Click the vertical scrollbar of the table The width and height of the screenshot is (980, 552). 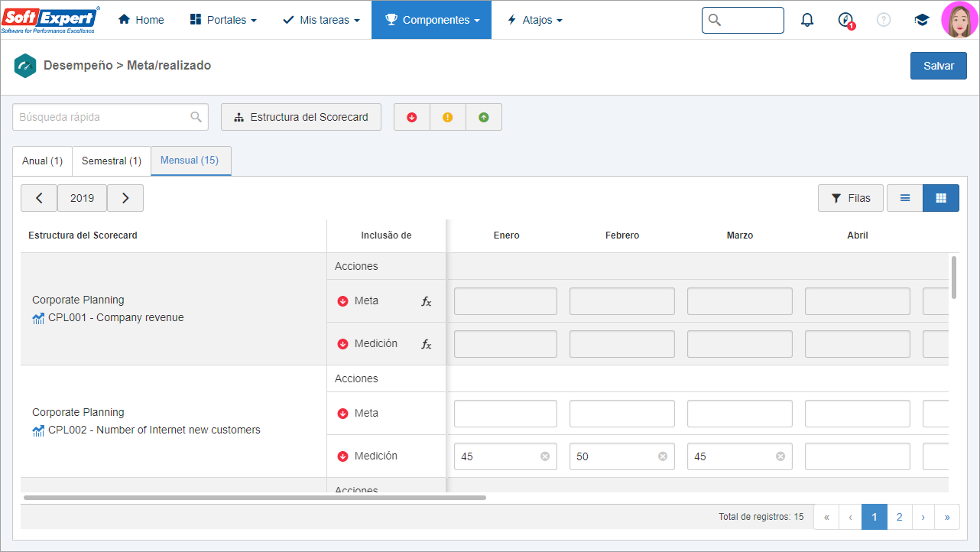point(954,277)
